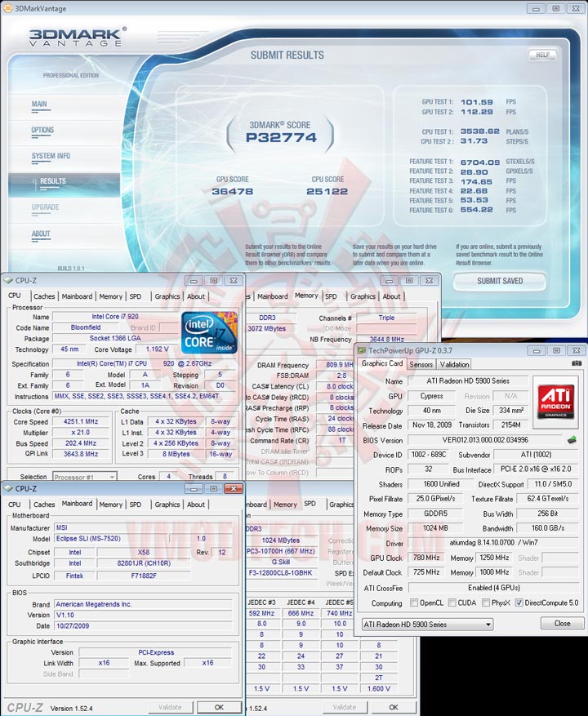Click the Intel Core i7 logo in CPU-Z
This screenshot has width=588, height=716.
tap(209, 333)
